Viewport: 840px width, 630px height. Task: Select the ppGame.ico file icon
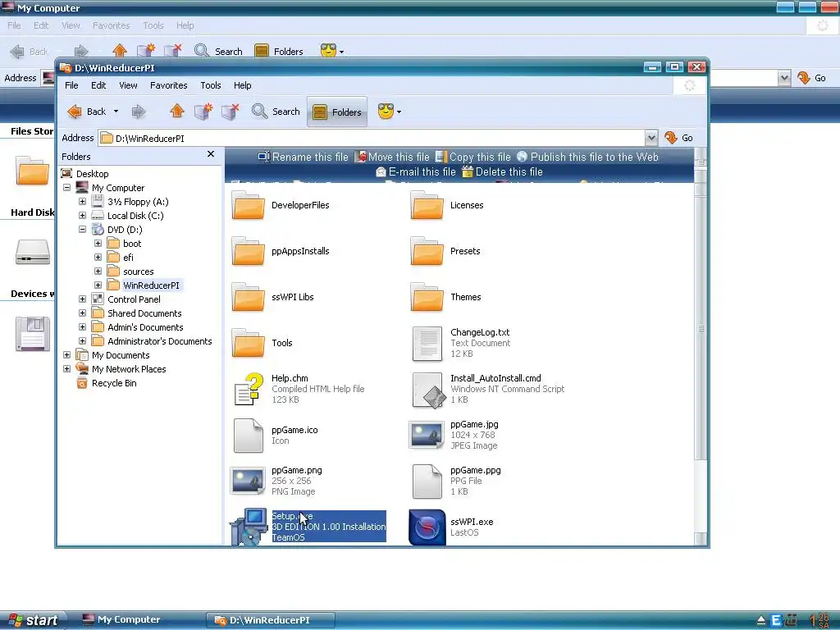[x=248, y=436]
